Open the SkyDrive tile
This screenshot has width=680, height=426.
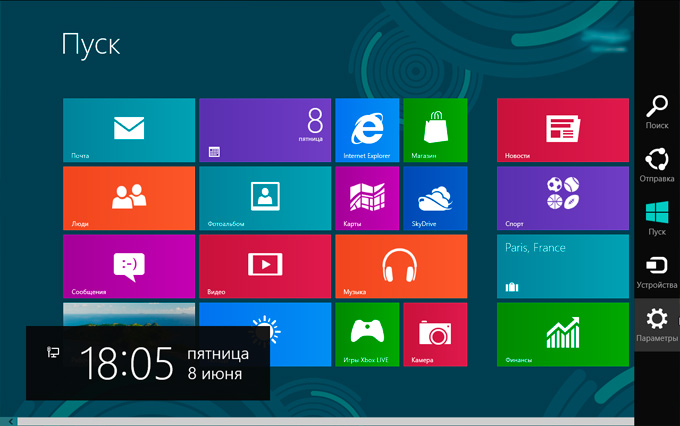pyautogui.click(x=435, y=198)
